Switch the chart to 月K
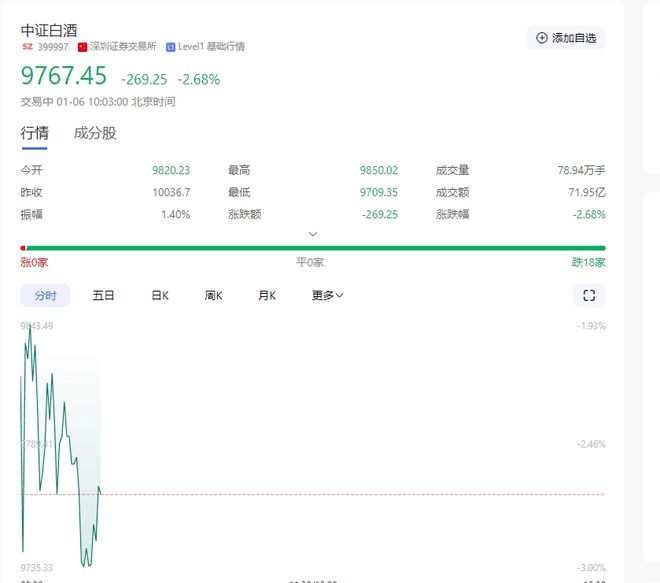 tap(267, 295)
